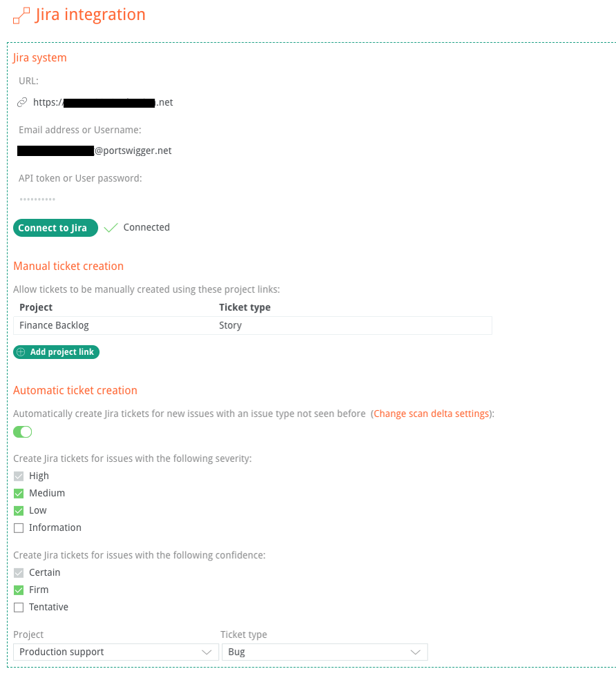616x689 pixels.
Task: Uncheck the Medium severity checkbox
Action: [x=19, y=493]
